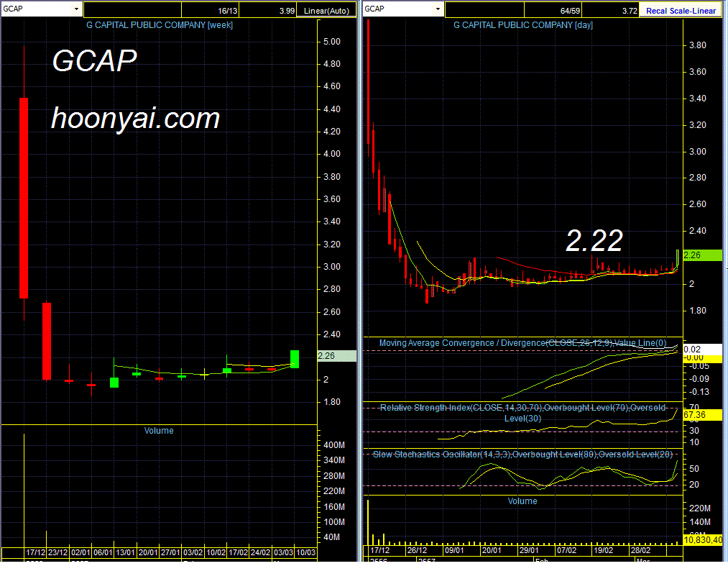Click the 5.00 level on weekly price axis

tap(332, 42)
